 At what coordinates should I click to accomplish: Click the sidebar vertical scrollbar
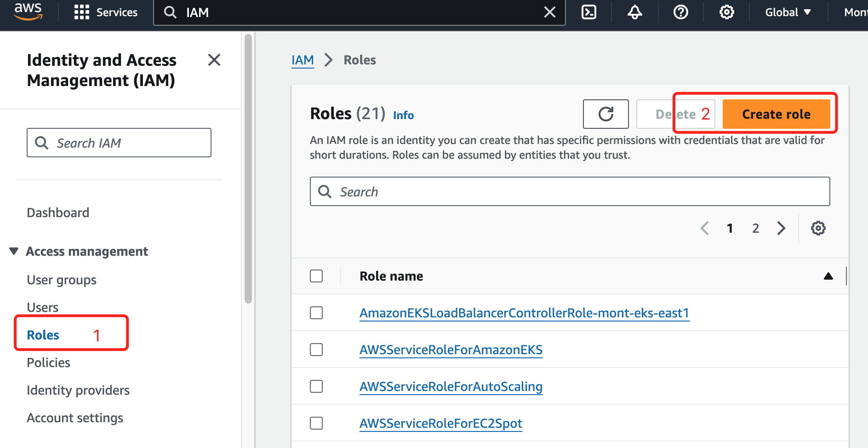pos(248,169)
